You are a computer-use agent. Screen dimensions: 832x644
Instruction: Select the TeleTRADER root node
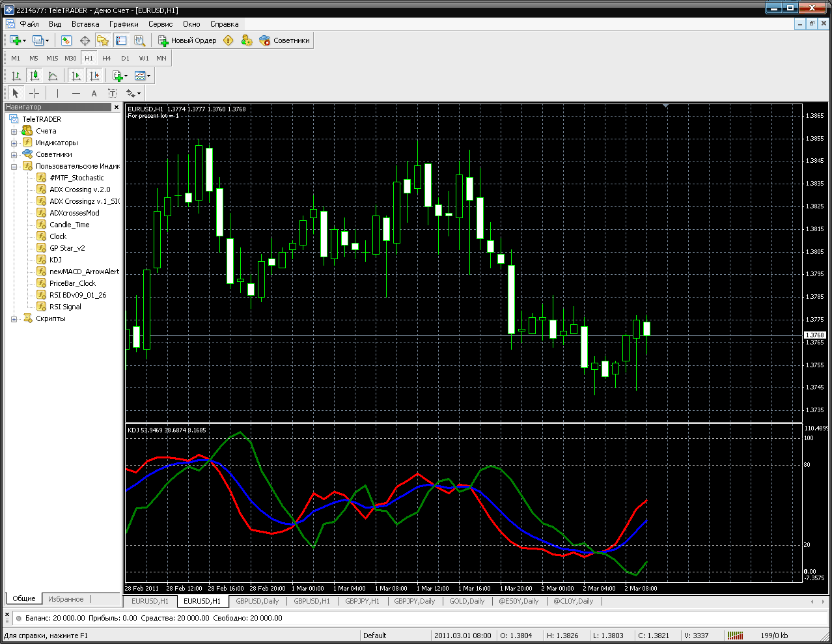[42, 119]
